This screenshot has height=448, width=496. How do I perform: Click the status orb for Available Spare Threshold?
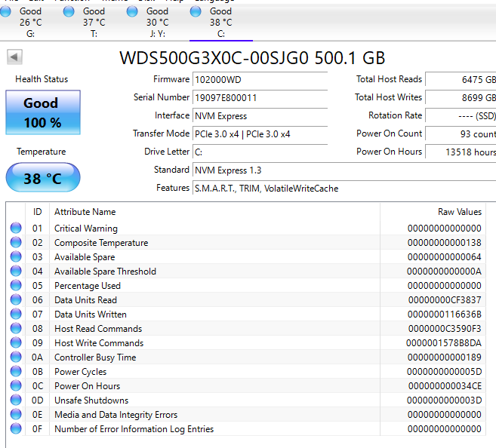[16, 271]
